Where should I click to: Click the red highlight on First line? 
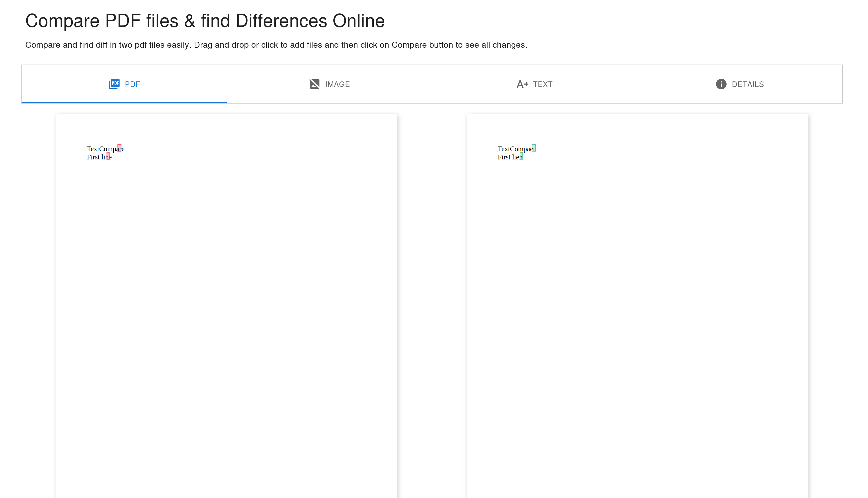click(108, 156)
